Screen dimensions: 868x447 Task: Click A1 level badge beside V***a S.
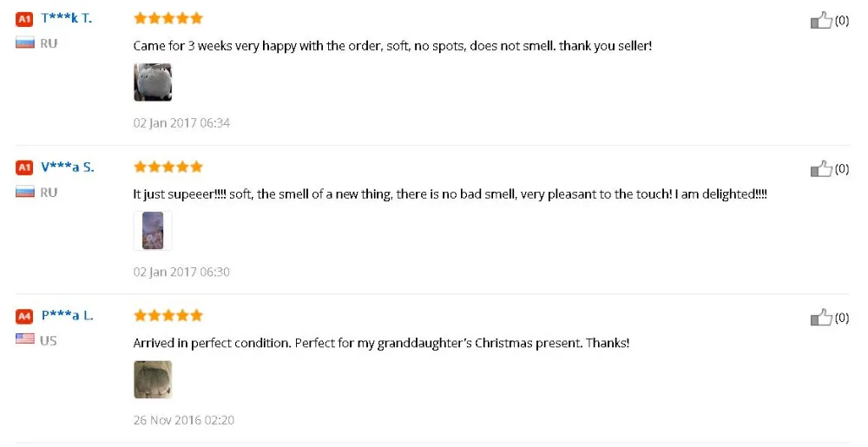tap(24, 167)
